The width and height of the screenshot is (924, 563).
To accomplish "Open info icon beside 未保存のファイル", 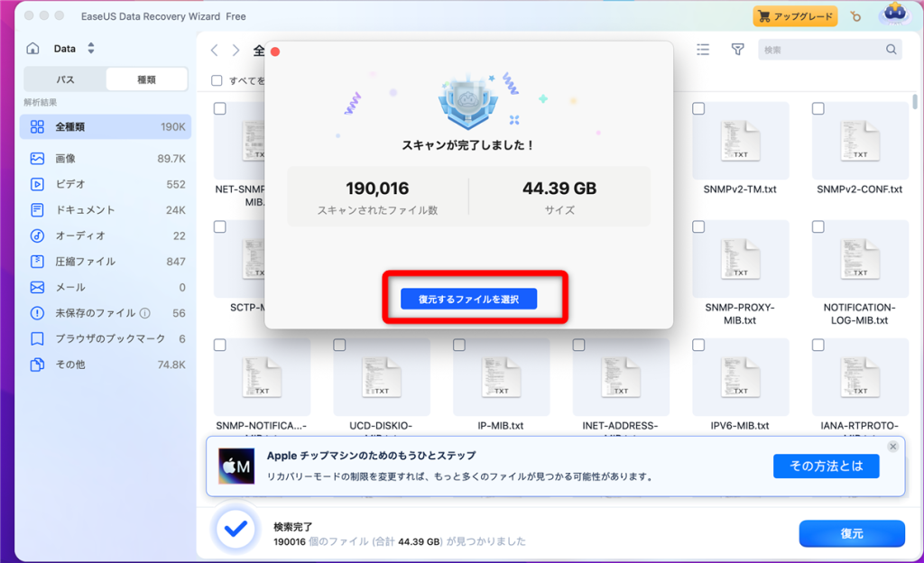I will click(x=145, y=313).
